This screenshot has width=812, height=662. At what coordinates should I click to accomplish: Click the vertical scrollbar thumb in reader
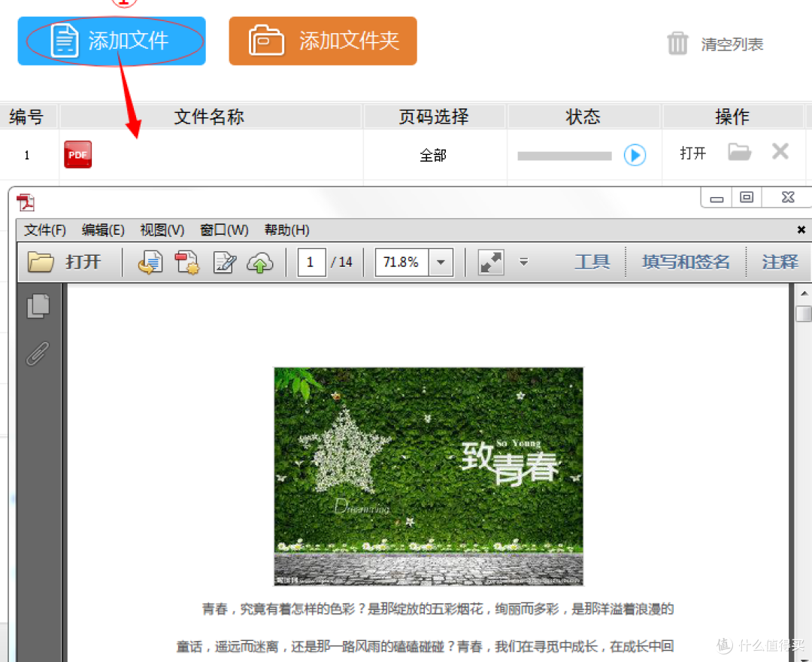pos(804,314)
